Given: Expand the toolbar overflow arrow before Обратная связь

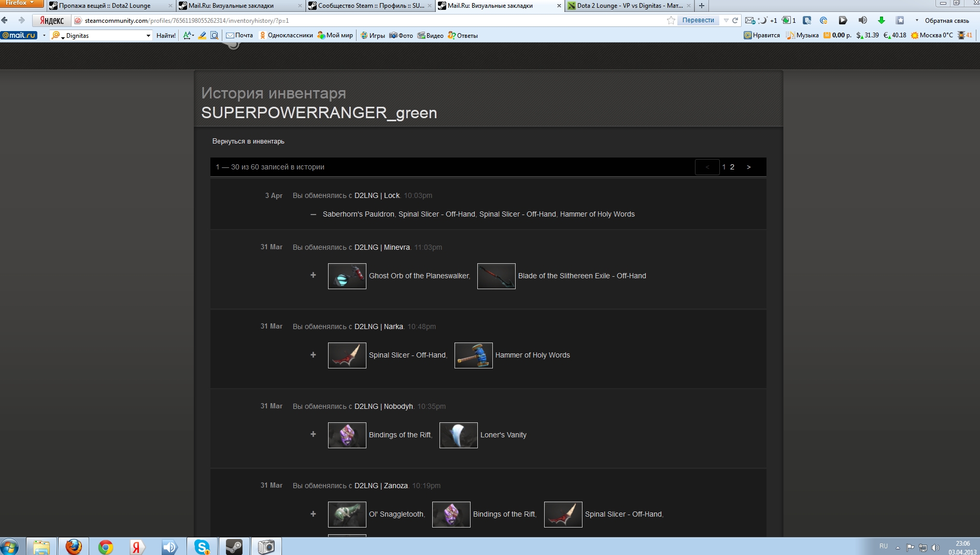Looking at the screenshot, I should (916, 20).
